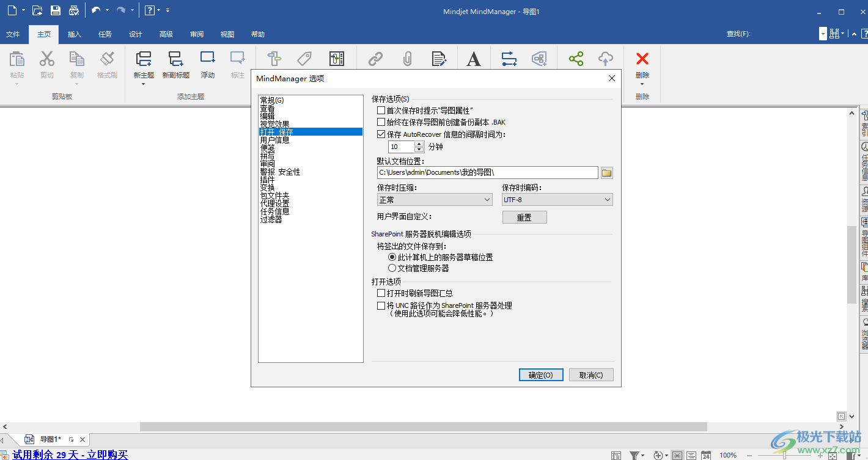Viewport: 868px width, 460px height.
Task: Click the 新主题 new topic icon
Action: pos(144,59)
